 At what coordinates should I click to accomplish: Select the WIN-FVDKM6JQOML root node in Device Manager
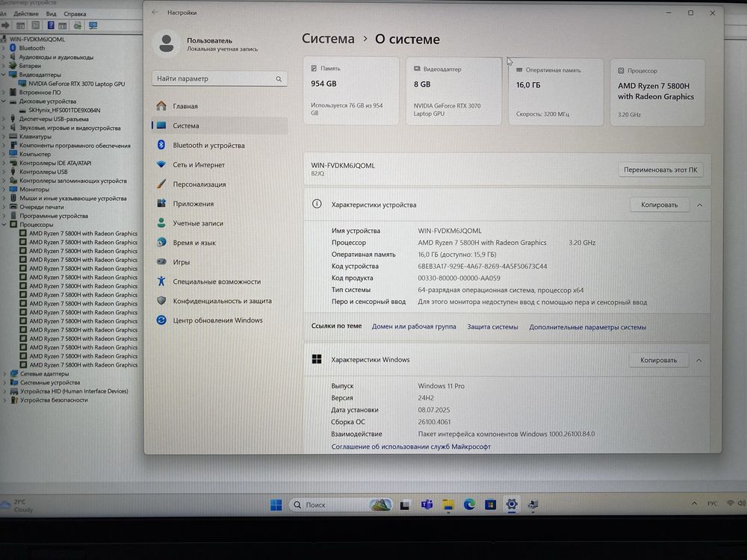[x=37, y=39]
